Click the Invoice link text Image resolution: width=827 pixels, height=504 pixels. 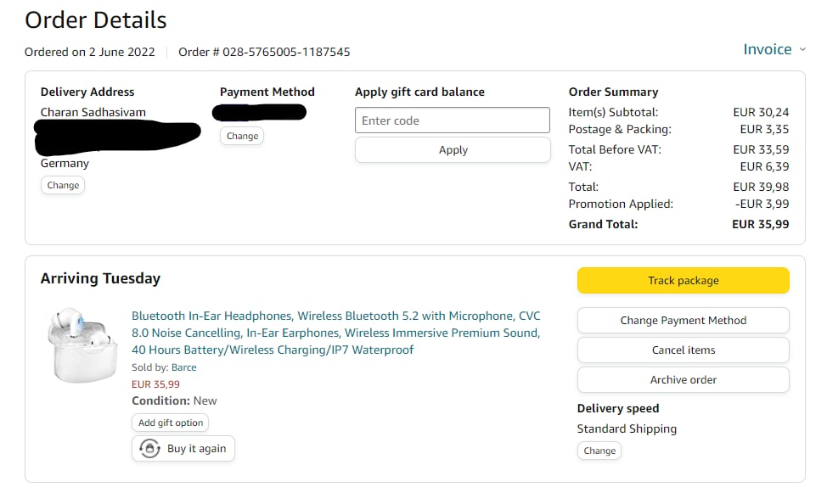pyautogui.click(x=767, y=49)
